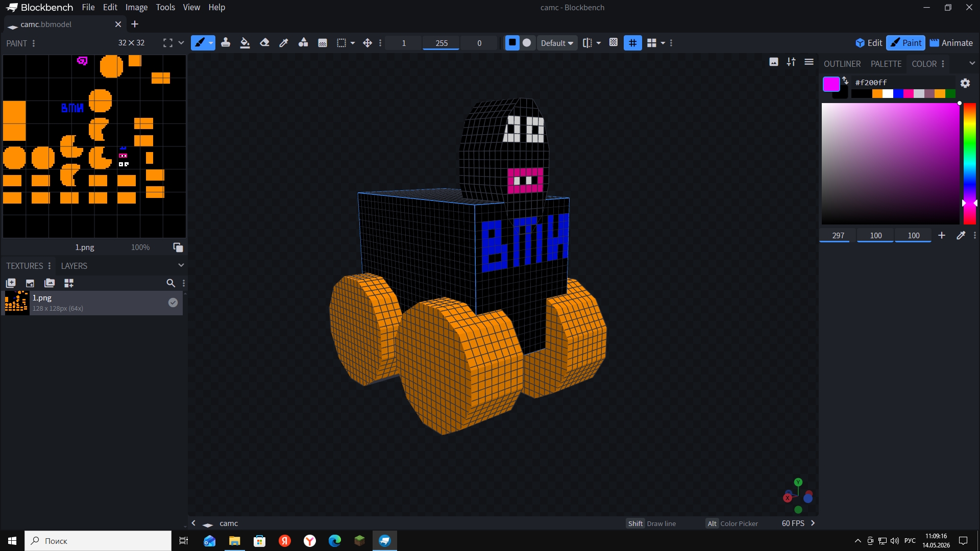Select the Copy Brush stamp tool
This screenshot has height=551, width=980.
(226, 43)
